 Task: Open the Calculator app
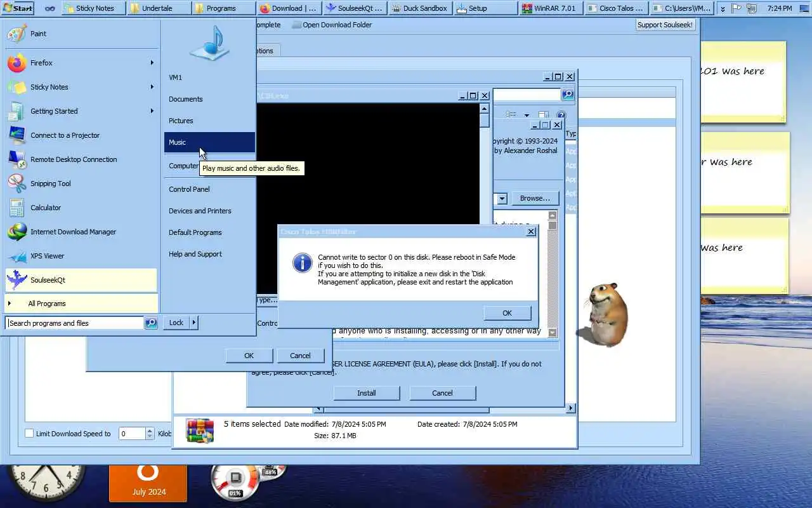tap(81, 208)
